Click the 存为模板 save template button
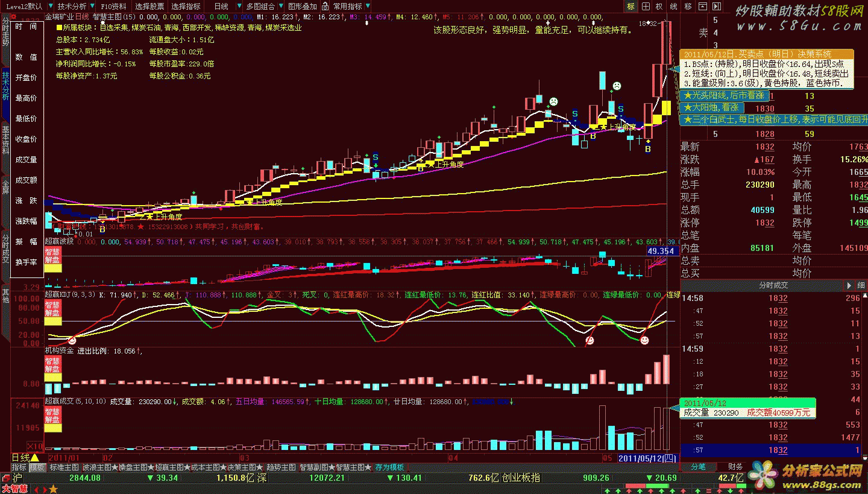The image size is (868, 494). [389, 467]
